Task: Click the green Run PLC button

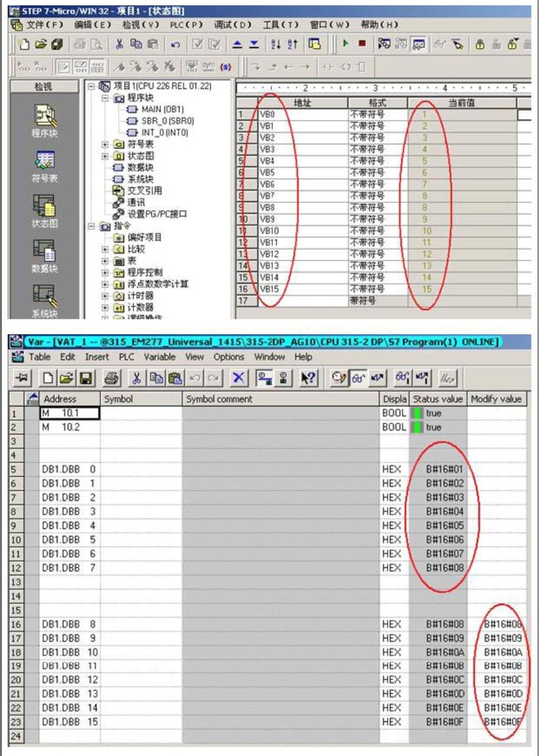Action: (345, 44)
